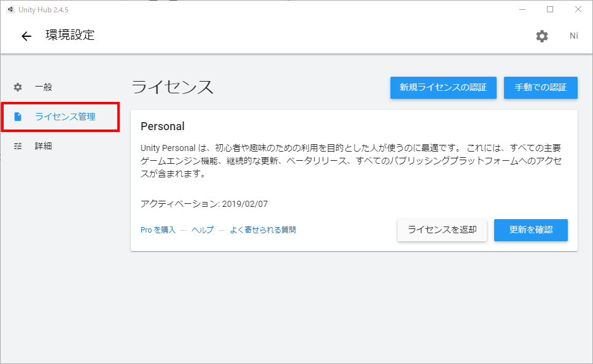This screenshot has width=593, height=364.
Task: Click the Unity Personal description paragraph
Action: pyautogui.click(x=351, y=161)
